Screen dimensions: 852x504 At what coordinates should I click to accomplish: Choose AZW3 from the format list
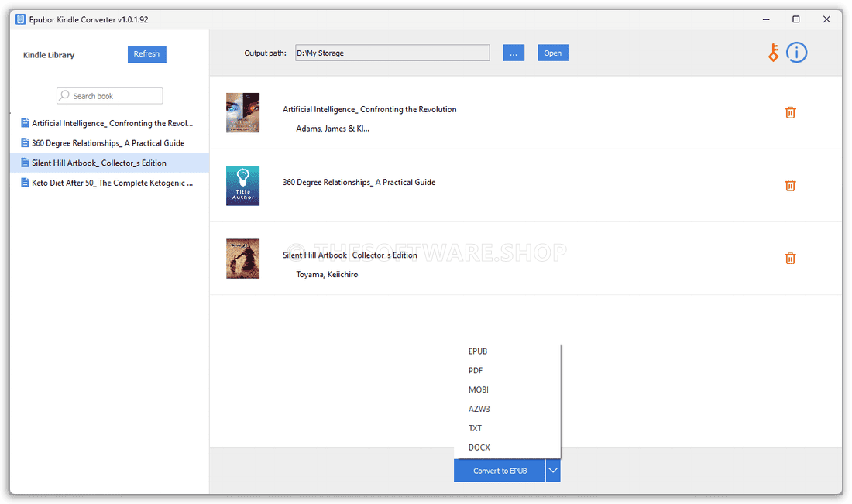pos(479,409)
